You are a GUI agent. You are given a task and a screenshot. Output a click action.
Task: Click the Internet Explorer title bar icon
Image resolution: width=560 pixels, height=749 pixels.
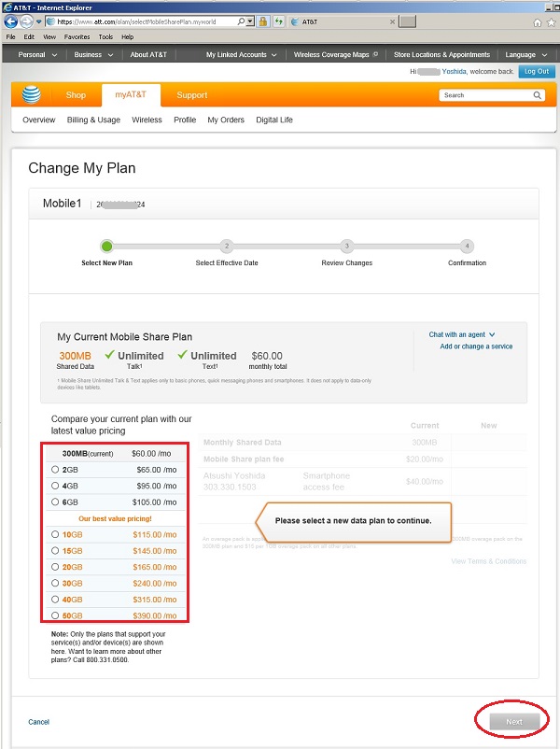click(7, 7)
